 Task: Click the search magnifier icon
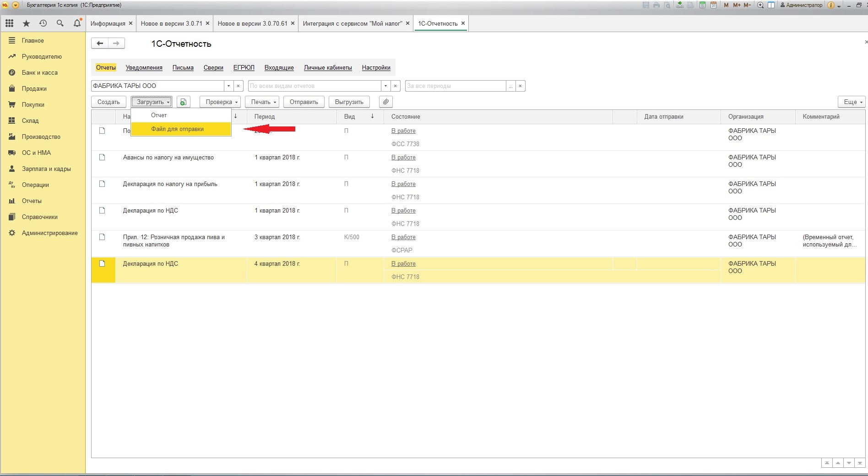coord(60,23)
